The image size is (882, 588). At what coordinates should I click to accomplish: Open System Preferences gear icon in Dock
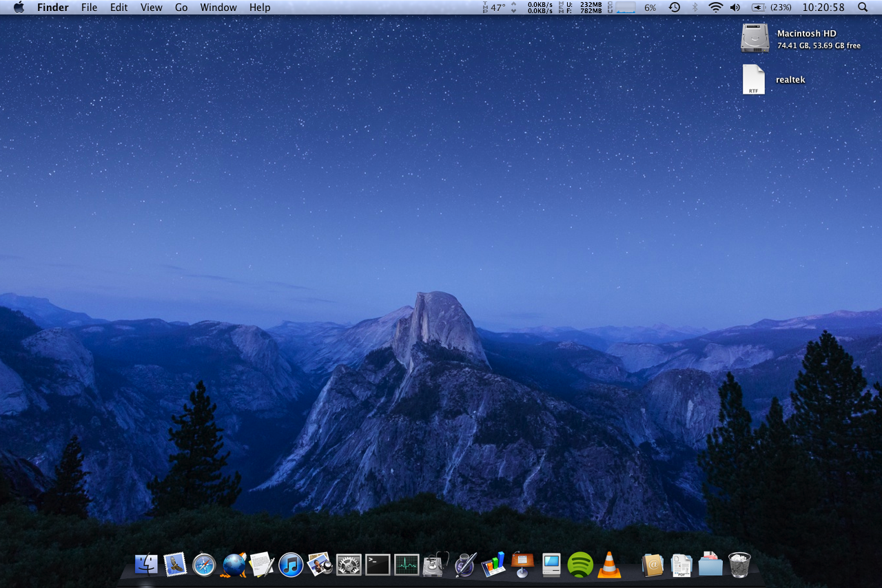coord(349,565)
